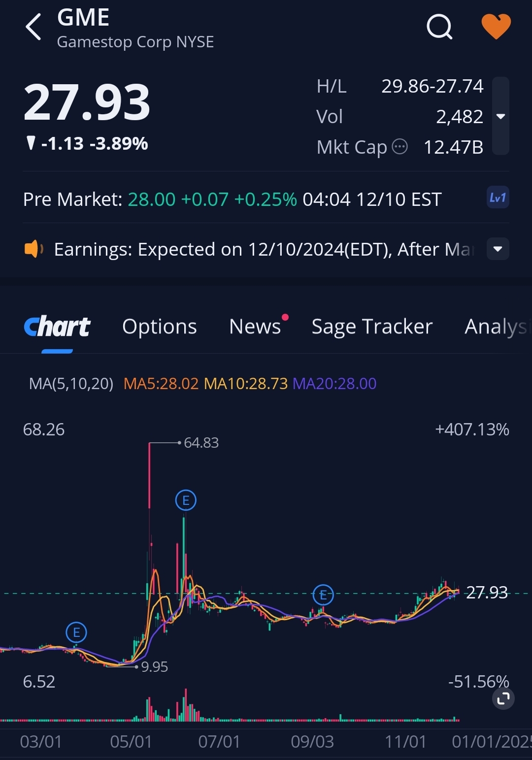Tap Gamestop Corp NYSE subtitle
The image size is (532, 760).
coord(135,42)
